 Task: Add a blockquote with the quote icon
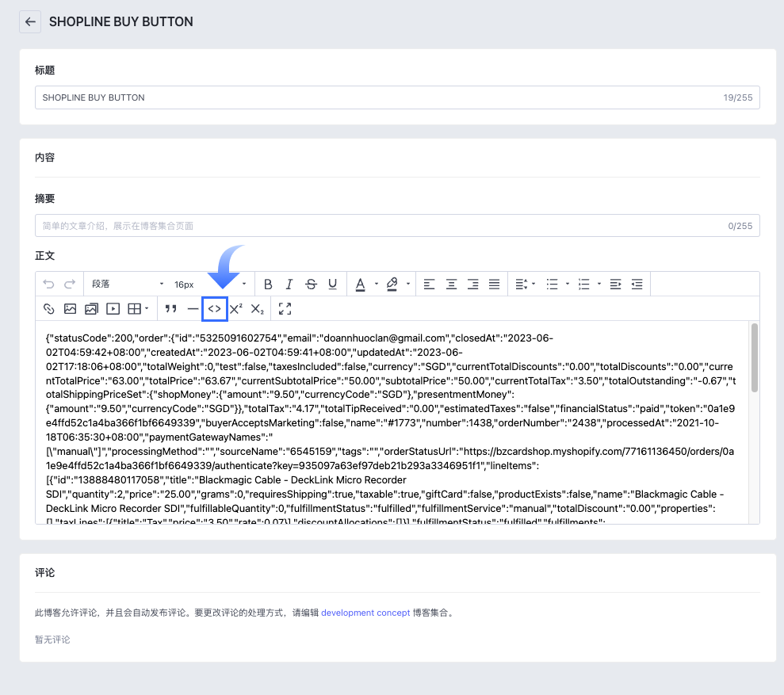pyautogui.click(x=171, y=309)
